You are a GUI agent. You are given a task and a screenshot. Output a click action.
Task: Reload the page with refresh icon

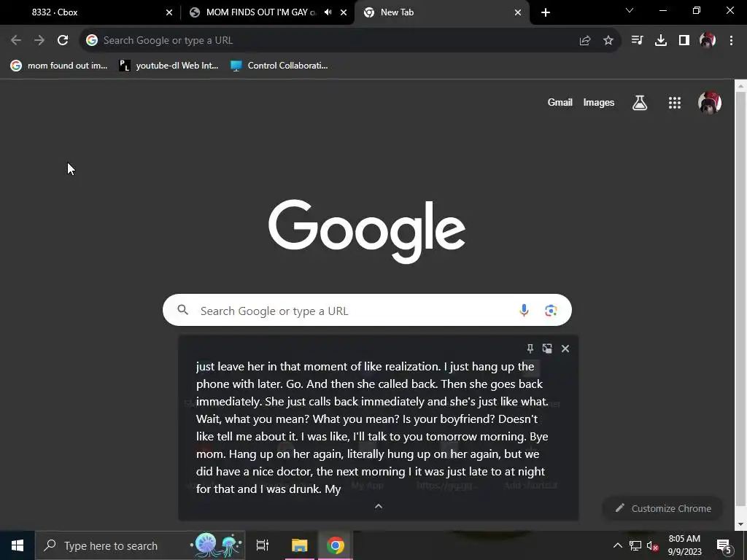coord(63,41)
